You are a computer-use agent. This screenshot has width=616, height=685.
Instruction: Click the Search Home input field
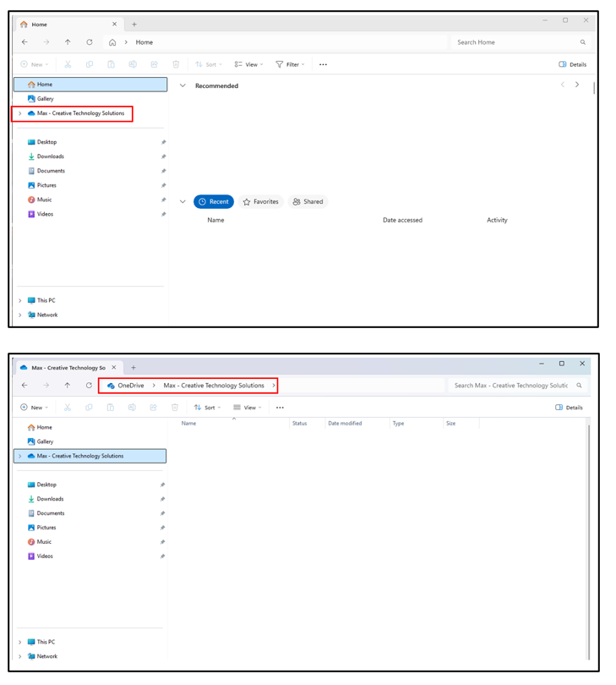pyautogui.click(x=511, y=42)
